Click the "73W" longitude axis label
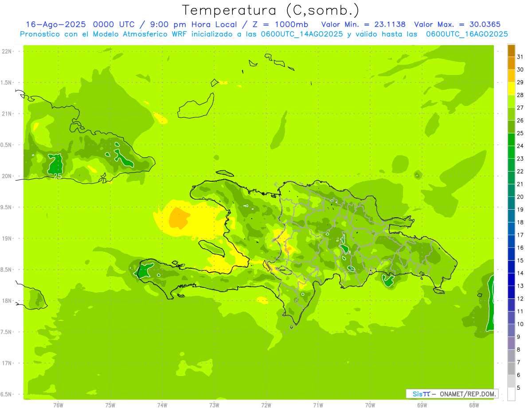Screen dimensions: 532x411 214,405
